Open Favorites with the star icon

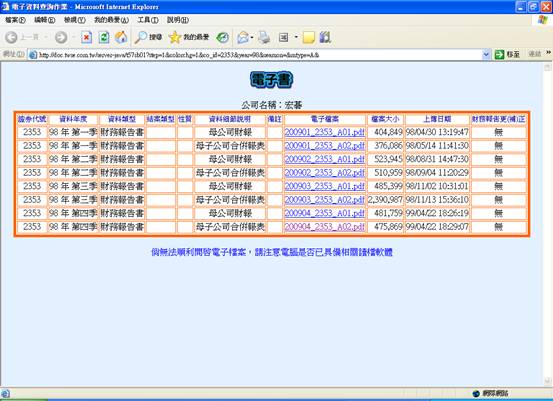click(175, 37)
